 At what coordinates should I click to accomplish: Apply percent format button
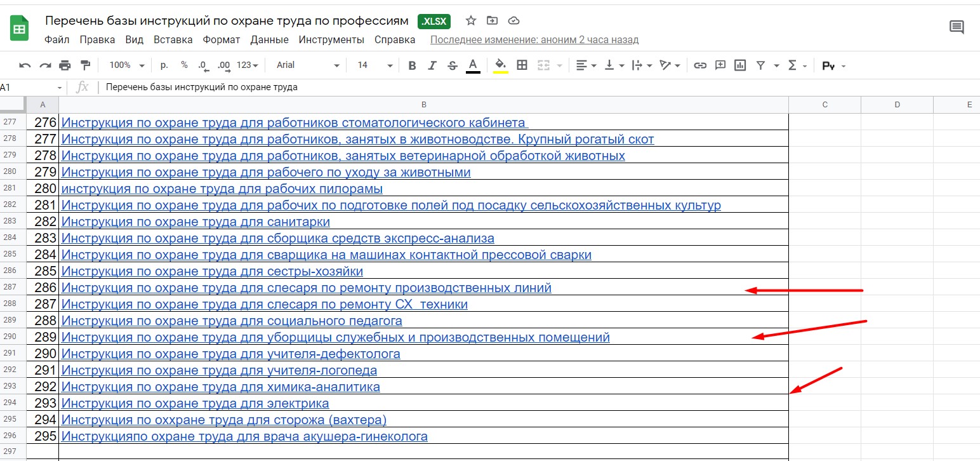coord(184,65)
